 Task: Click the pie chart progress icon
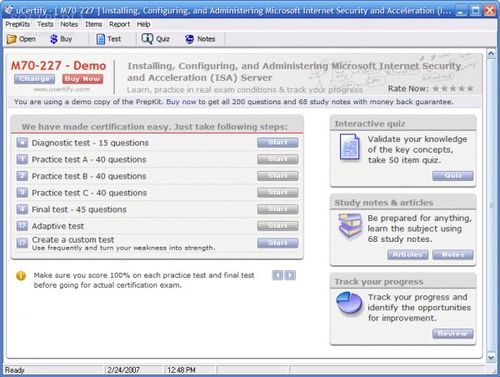(349, 303)
